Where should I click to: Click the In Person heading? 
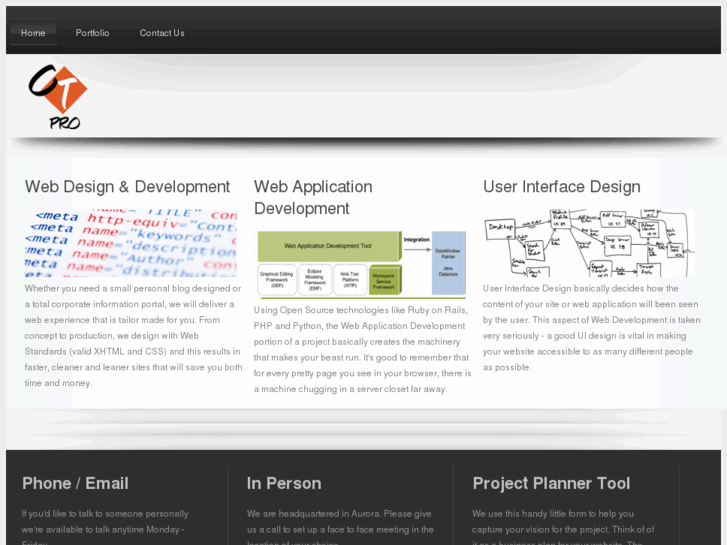pyautogui.click(x=284, y=483)
